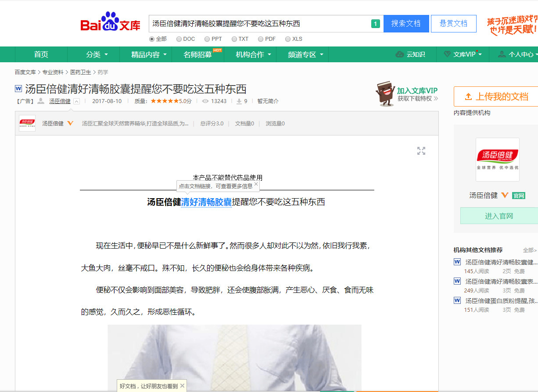Click the fullscreen expand icon on the document viewer
Image resolution: width=538 pixels, height=392 pixels.
click(421, 151)
